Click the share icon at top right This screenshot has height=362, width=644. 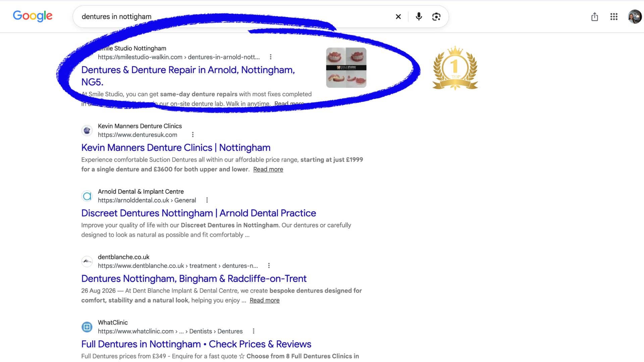coord(594,16)
